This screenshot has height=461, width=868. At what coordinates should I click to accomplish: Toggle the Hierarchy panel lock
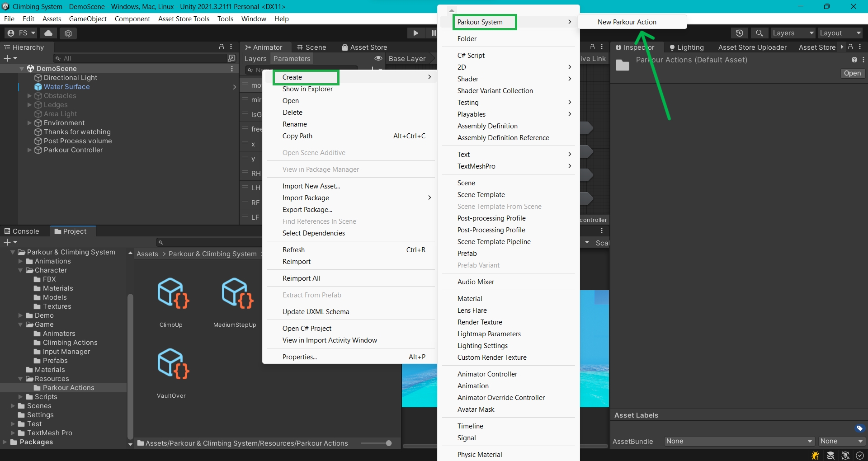(x=222, y=47)
